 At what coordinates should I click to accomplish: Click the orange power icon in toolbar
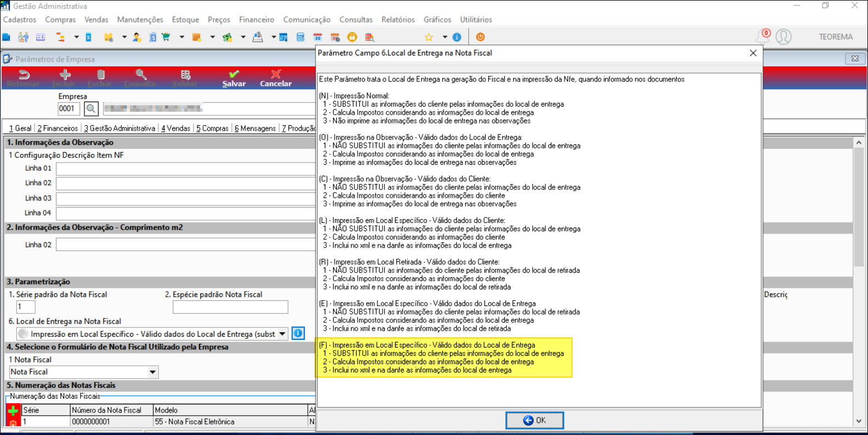(x=480, y=37)
